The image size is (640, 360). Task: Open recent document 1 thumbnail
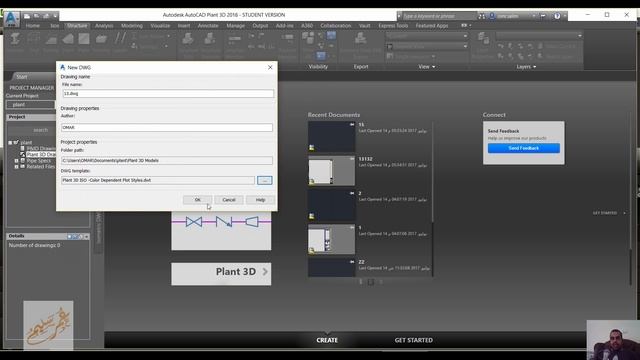click(331, 239)
